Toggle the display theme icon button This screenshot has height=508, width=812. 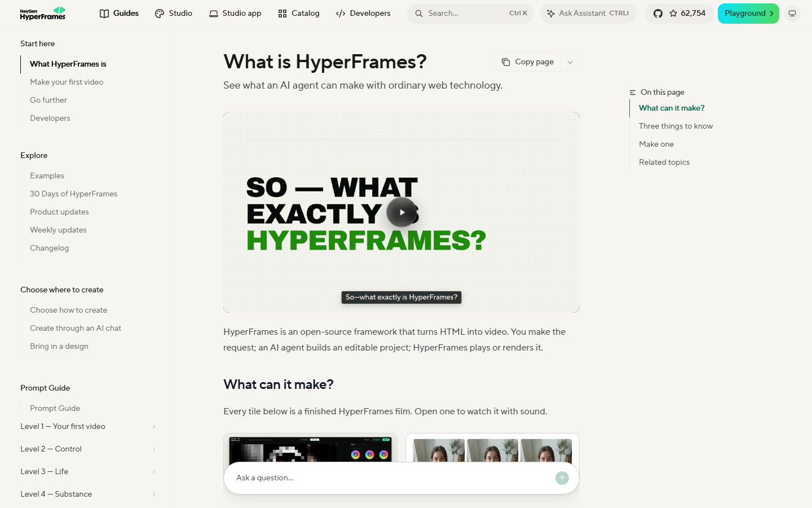[792, 14]
